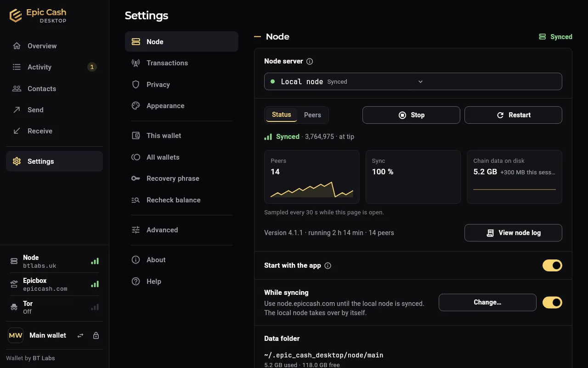Screen dimensions: 588x368
Task: Click the Start with the app info icon
Action: coord(328,265)
